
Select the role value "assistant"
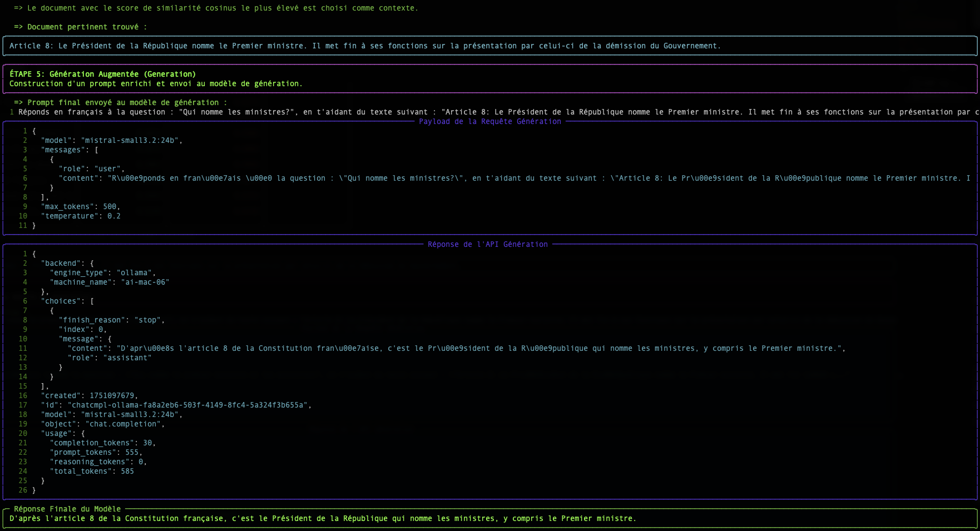[x=127, y=358]
